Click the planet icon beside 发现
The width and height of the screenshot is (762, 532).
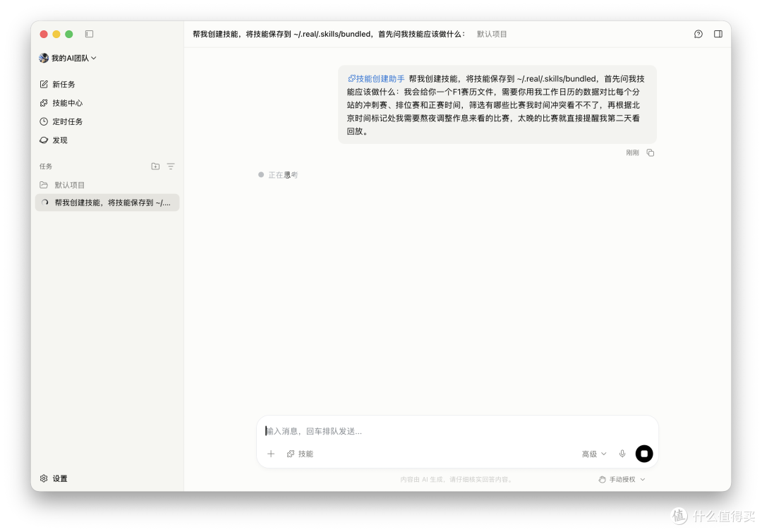[44, 140]
